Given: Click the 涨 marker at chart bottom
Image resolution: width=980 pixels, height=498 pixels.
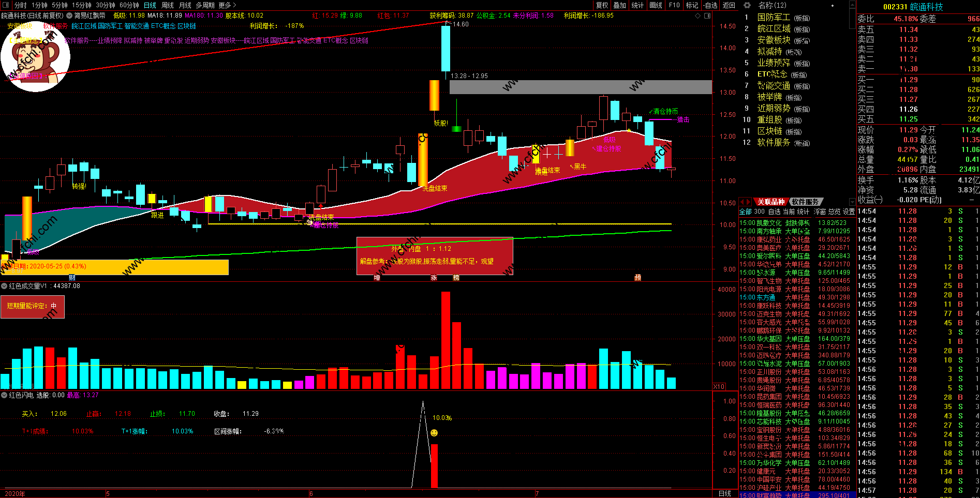Looking at the screenshot, I should tap(434, 278).
